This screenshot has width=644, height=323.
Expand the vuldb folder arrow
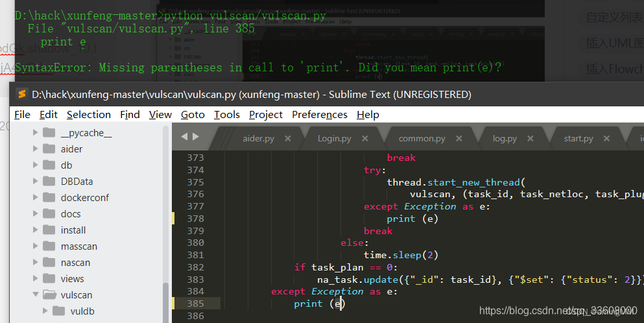point(45,311)
